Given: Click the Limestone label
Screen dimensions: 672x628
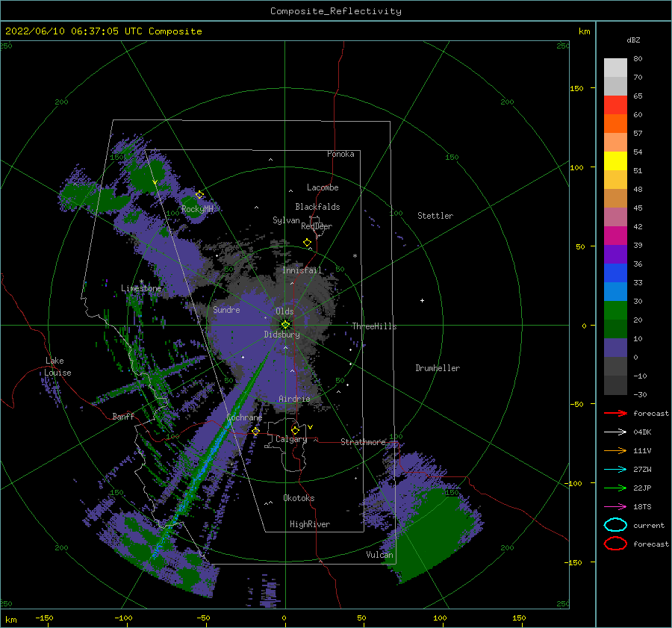Looking at the screenshot, I should (x=141, y=288).
